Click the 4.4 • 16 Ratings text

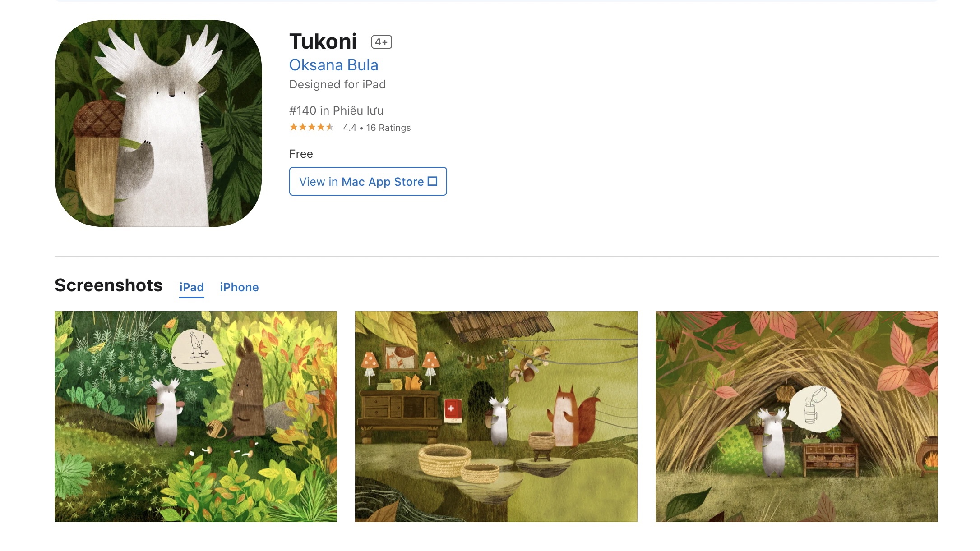(377, 128)
